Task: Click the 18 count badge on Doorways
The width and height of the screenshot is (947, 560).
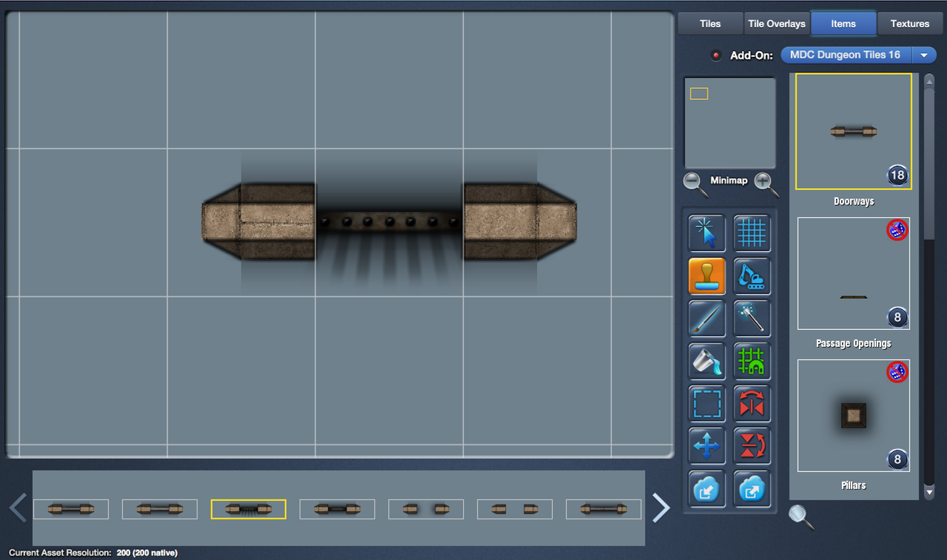Action: pos(897,176)
